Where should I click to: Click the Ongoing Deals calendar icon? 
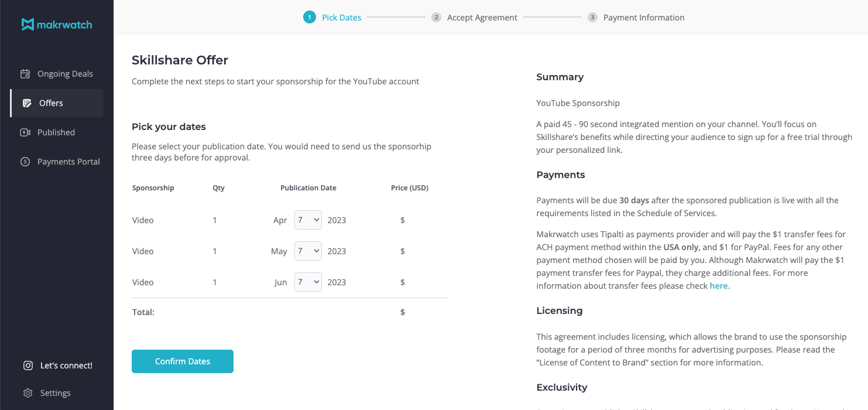[25, 74]
